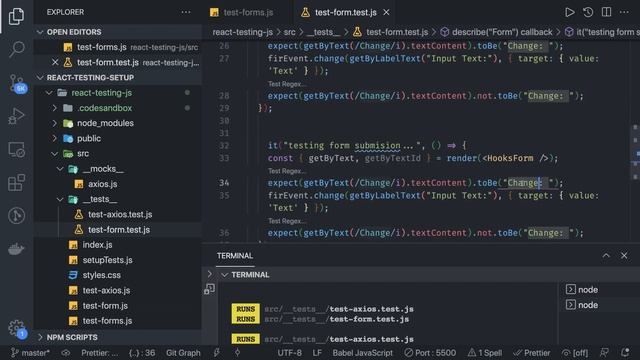
Task: Split the editor to the right
Action: 607,12
